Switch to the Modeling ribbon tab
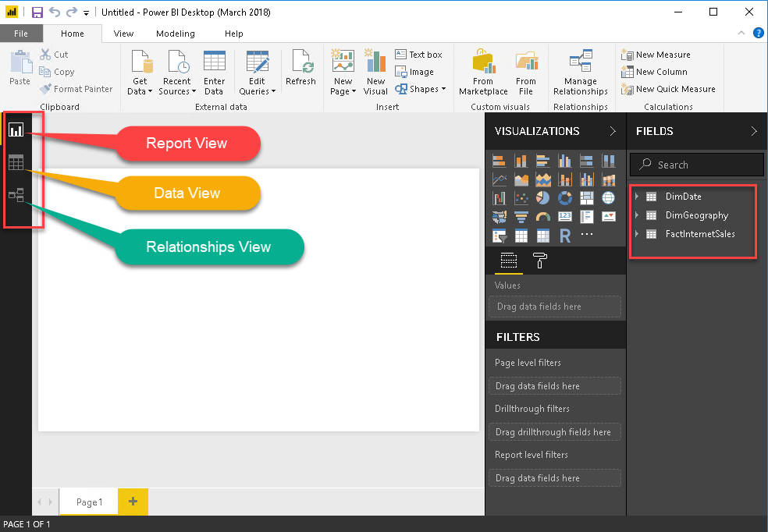 pos(175,34)
